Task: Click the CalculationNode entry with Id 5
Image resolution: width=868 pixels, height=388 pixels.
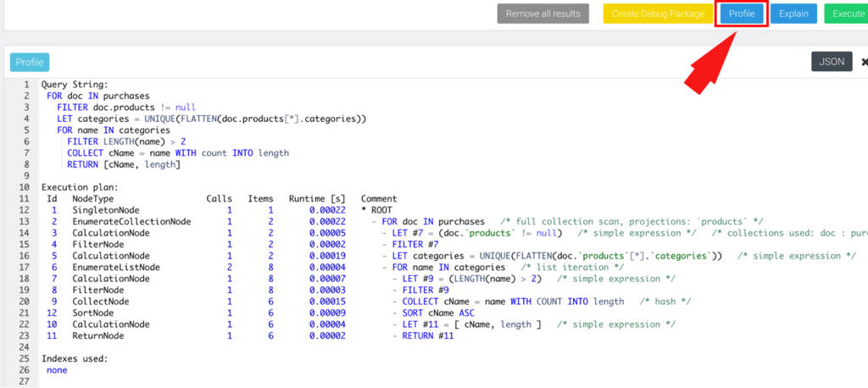Action: pos(111,256)
